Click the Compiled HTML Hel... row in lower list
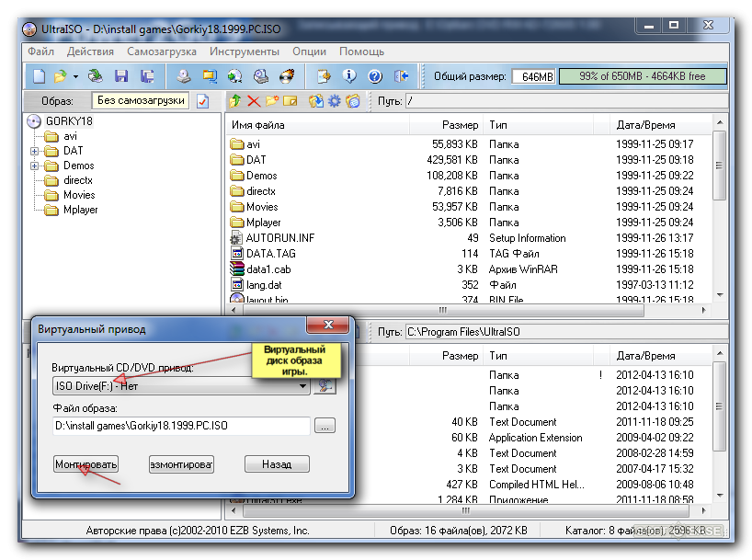 tap(537, 485)
